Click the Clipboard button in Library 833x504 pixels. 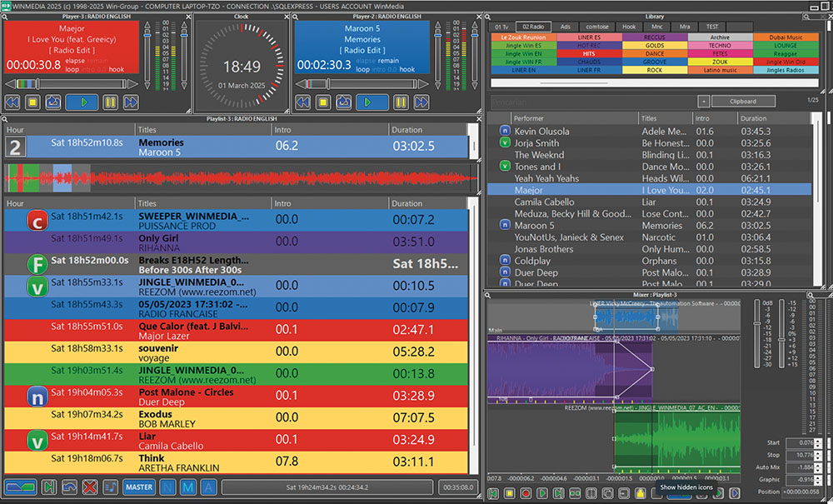point(743,101)
